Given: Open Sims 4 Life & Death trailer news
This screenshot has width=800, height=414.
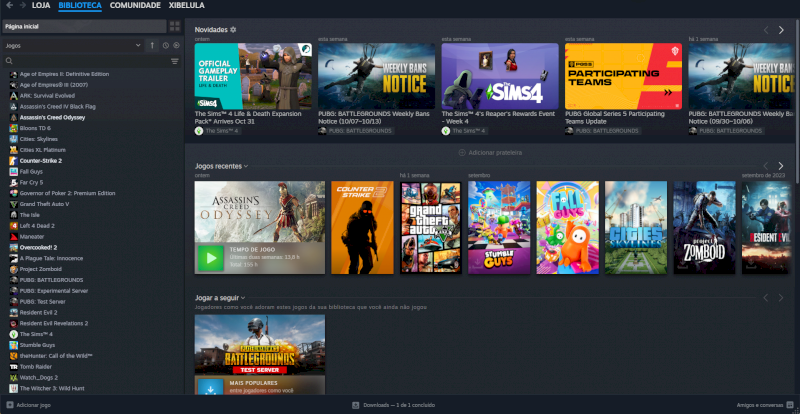Looking at the screenshot, I should point(253,76).
